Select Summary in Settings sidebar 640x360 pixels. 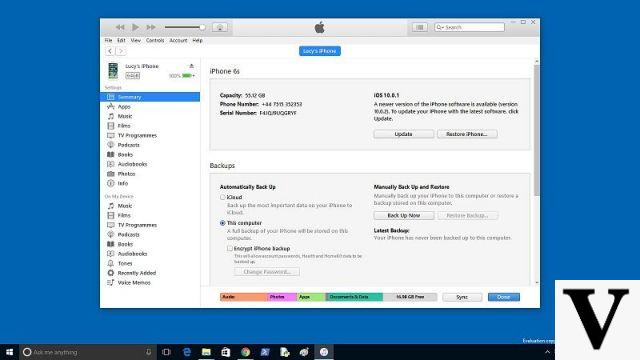[150, 97]
